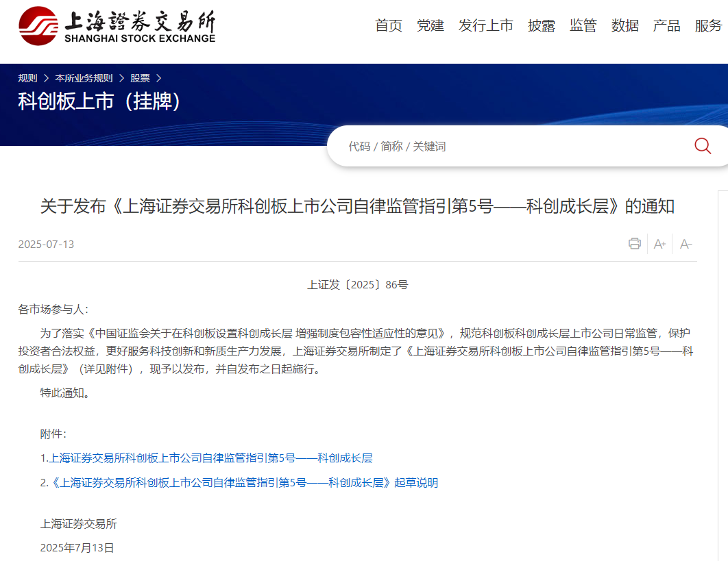Click the 规则 breadcrumb link
The height and width of the screenshot is (561, 728).
[x=27, y=78]
